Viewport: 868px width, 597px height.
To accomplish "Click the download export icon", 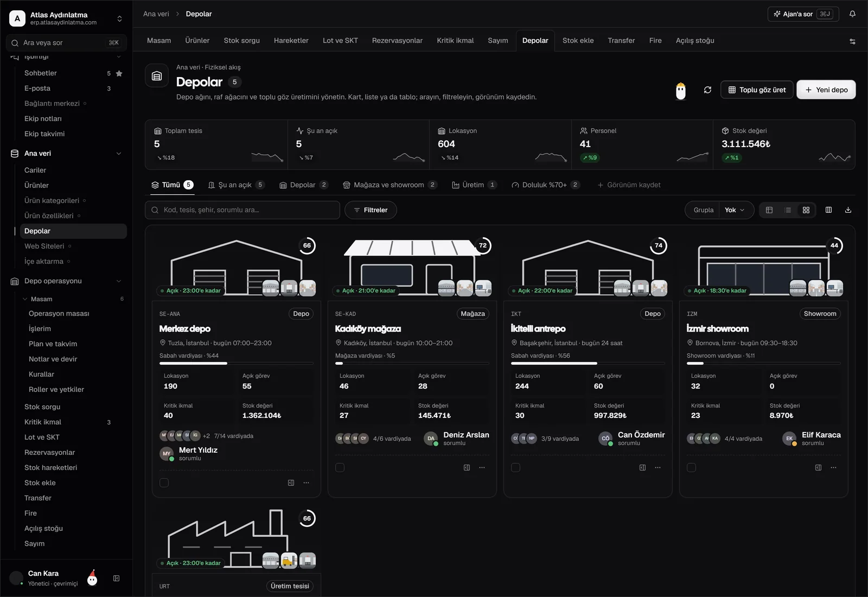I will click(848, 210).
